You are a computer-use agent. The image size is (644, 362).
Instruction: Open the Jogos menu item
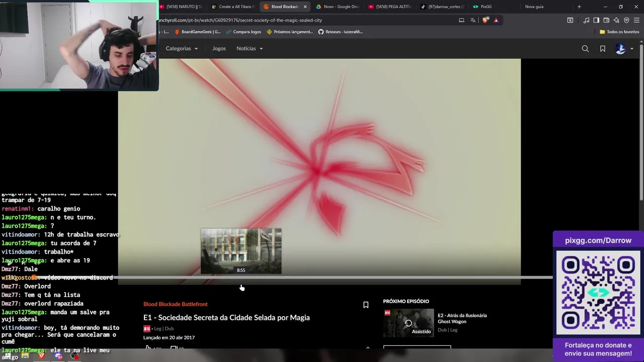click(219, 48)
